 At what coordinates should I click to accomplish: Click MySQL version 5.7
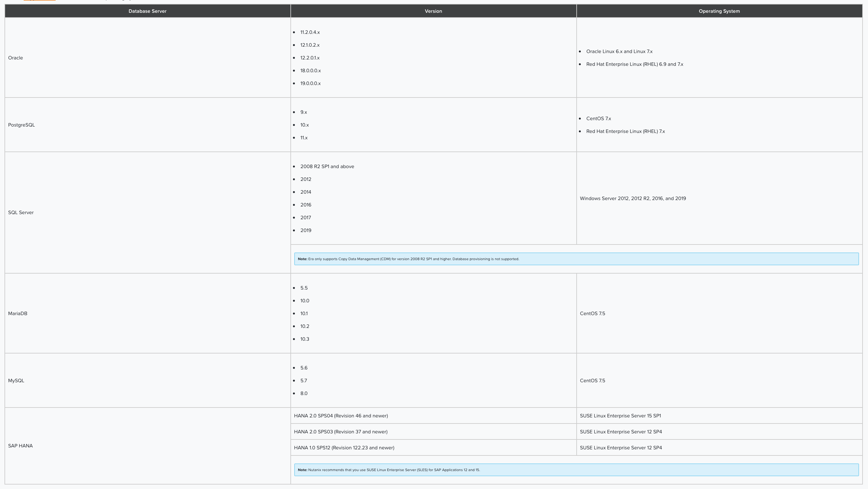click(304, 381)
